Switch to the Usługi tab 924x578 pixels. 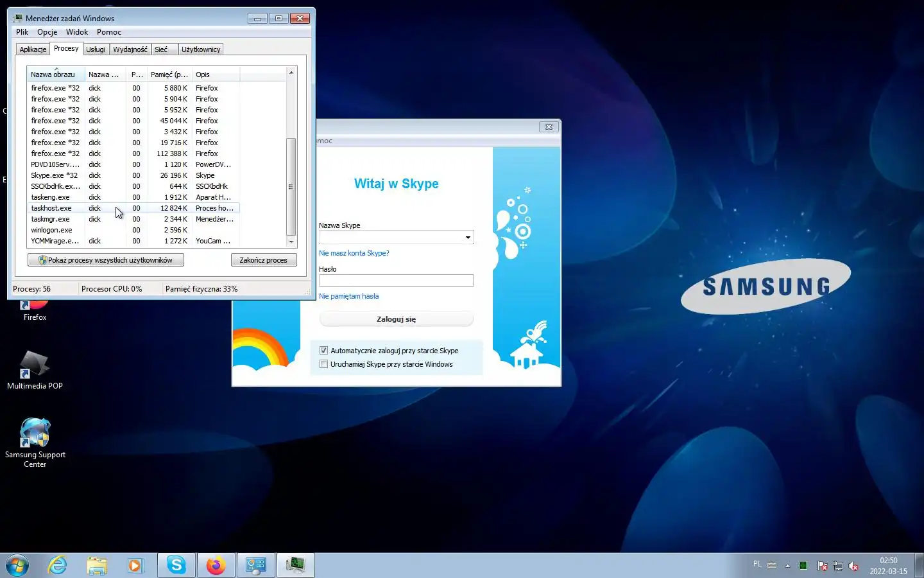pos(96,49)
